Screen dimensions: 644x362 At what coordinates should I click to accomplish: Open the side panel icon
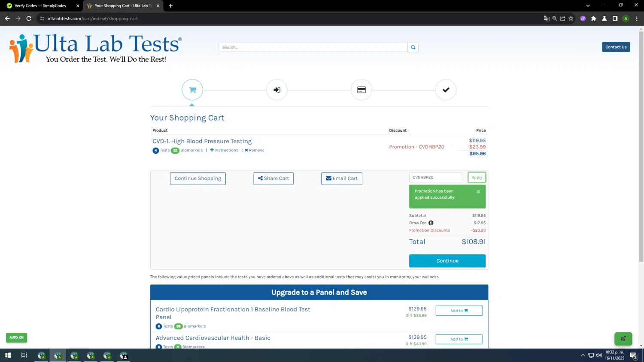[615, 18]
